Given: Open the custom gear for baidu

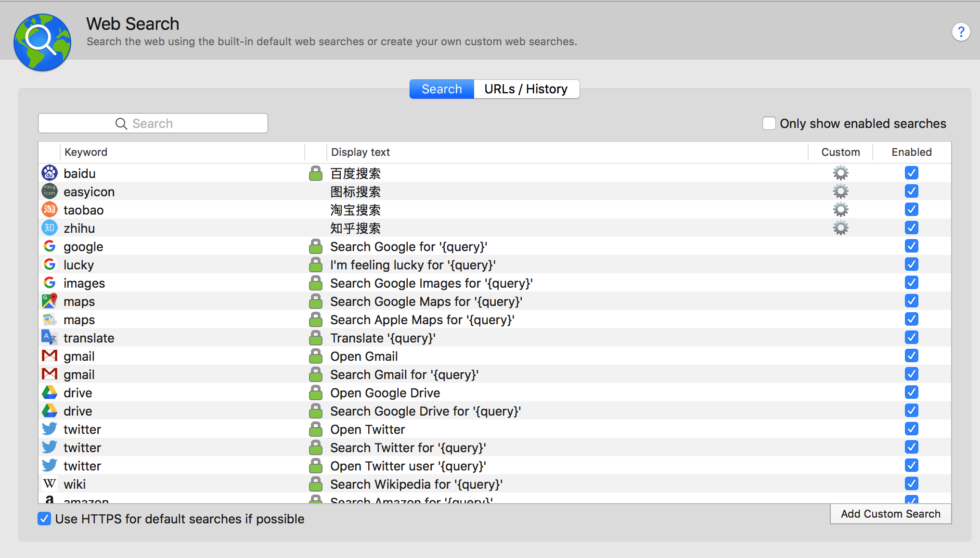Looking at the screenshot, I should click(840, 173).
